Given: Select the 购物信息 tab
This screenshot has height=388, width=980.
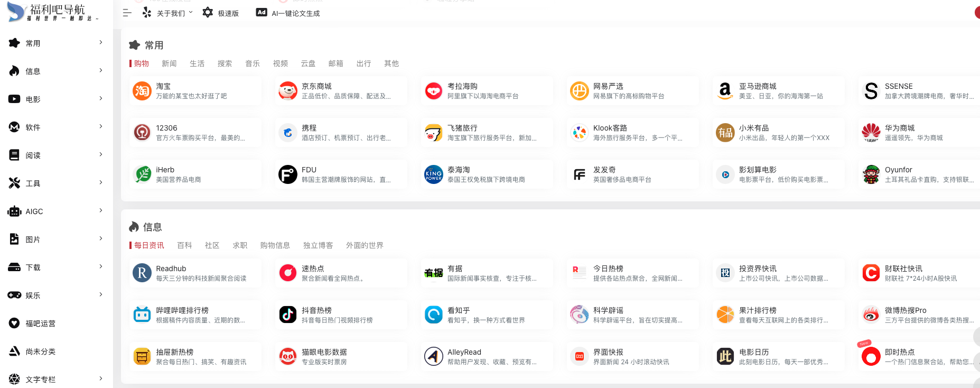Looking at the screenshot, I should [275, 245].
